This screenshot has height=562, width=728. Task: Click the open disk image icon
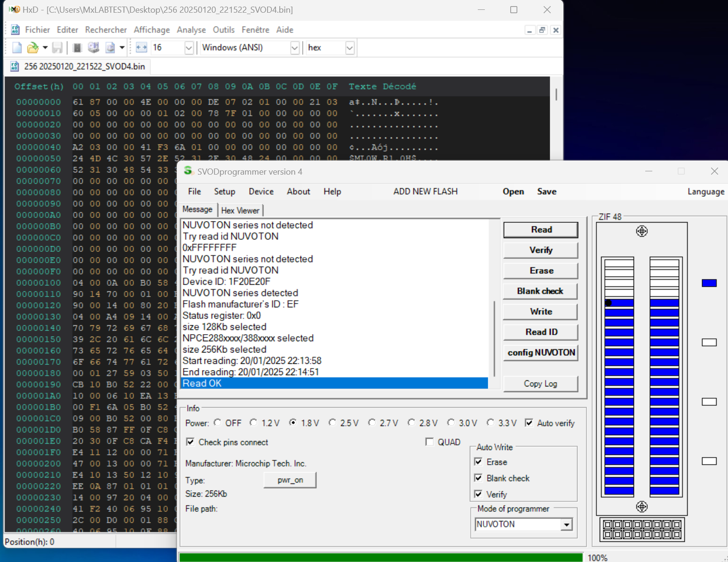tap(111, 48)
